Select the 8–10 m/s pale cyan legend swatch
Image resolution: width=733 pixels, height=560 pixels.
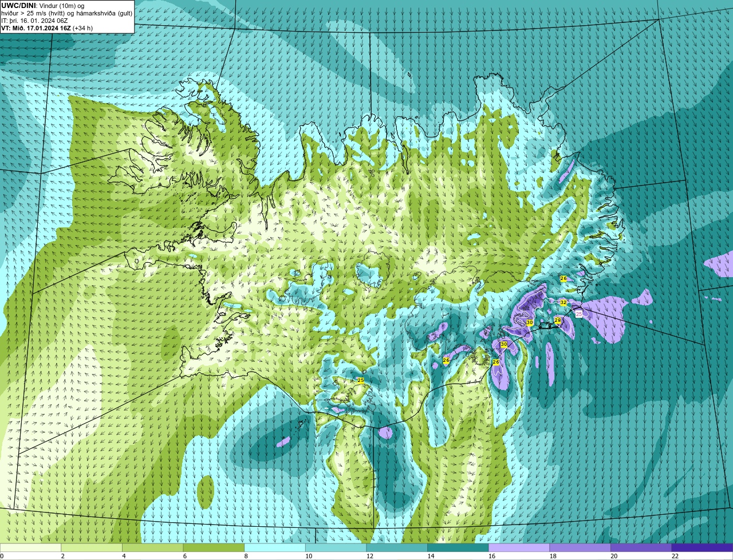click(x=275, y=547)
